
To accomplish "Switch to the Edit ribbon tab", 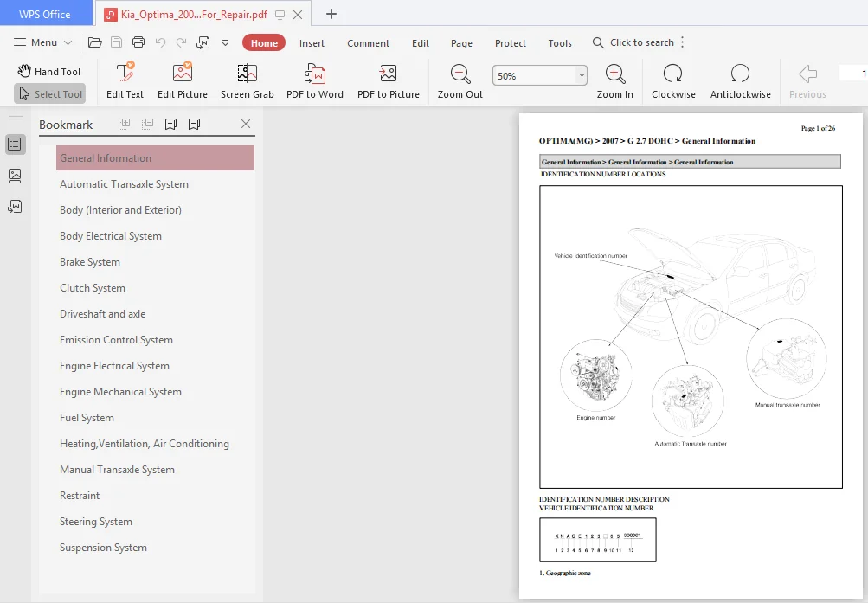I will (421, 43).
